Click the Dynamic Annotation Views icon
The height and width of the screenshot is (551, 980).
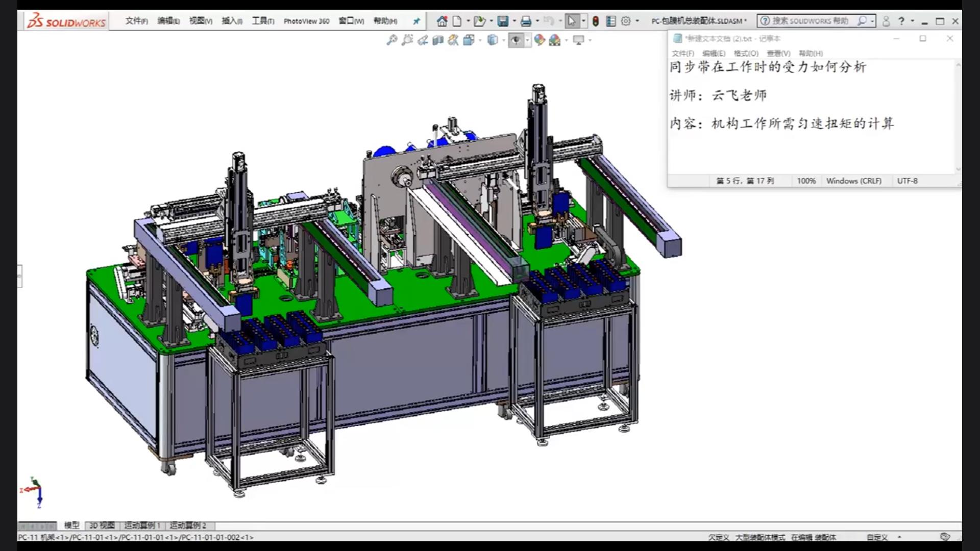click(453, 40)
